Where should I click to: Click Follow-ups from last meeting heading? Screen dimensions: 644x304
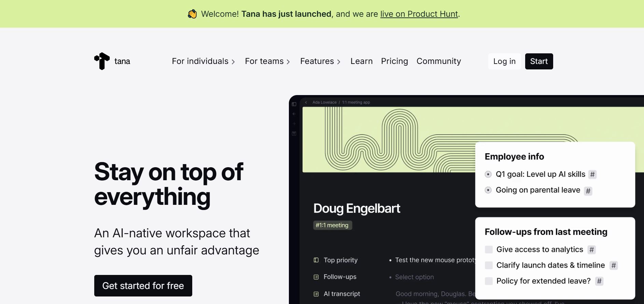click(x=546, y=232)
